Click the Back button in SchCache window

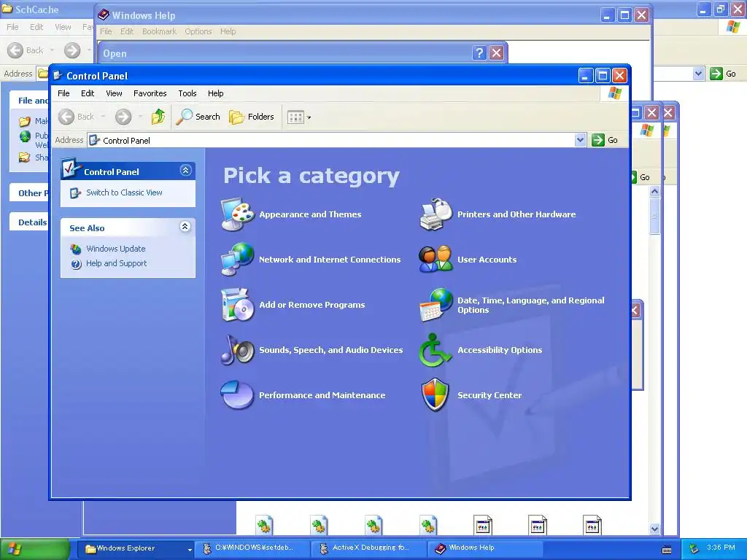point(26,50)
